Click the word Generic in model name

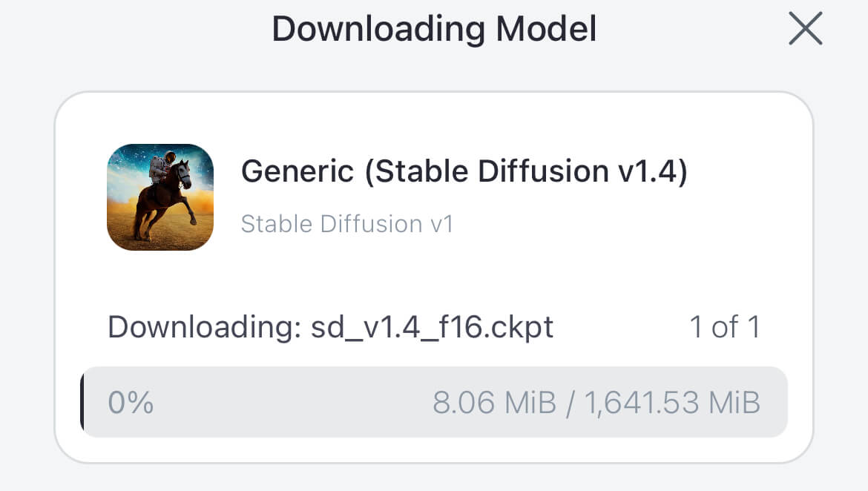tap(297, 171)
